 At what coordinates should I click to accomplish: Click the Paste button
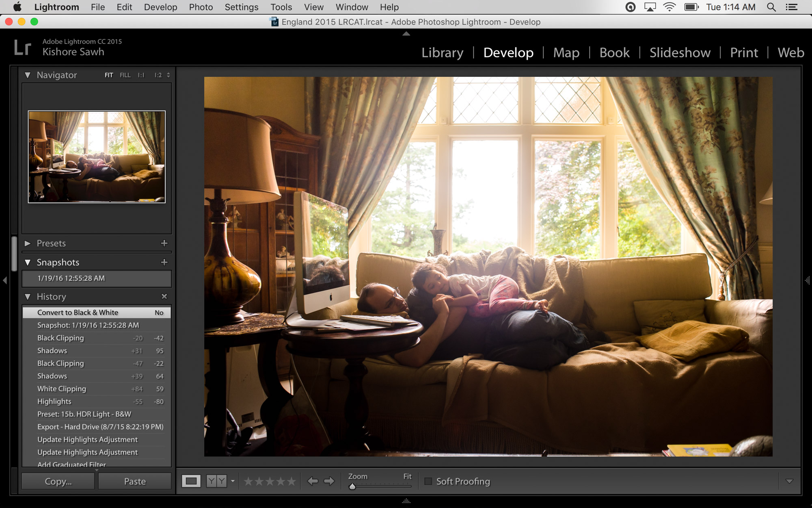point(134,481)
